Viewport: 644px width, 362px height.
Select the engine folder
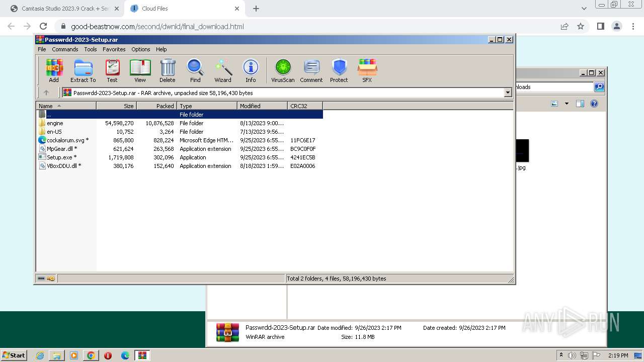tap(180, 123)
